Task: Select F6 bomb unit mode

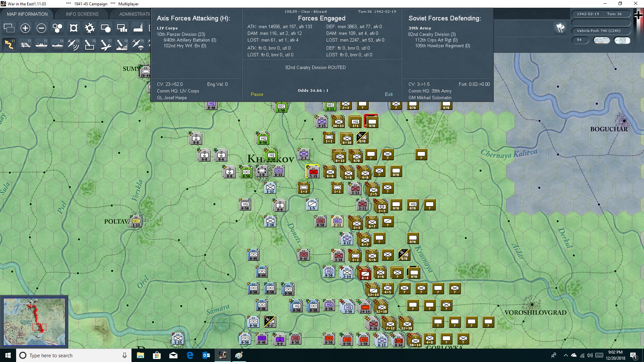Action: click(90, 44)
